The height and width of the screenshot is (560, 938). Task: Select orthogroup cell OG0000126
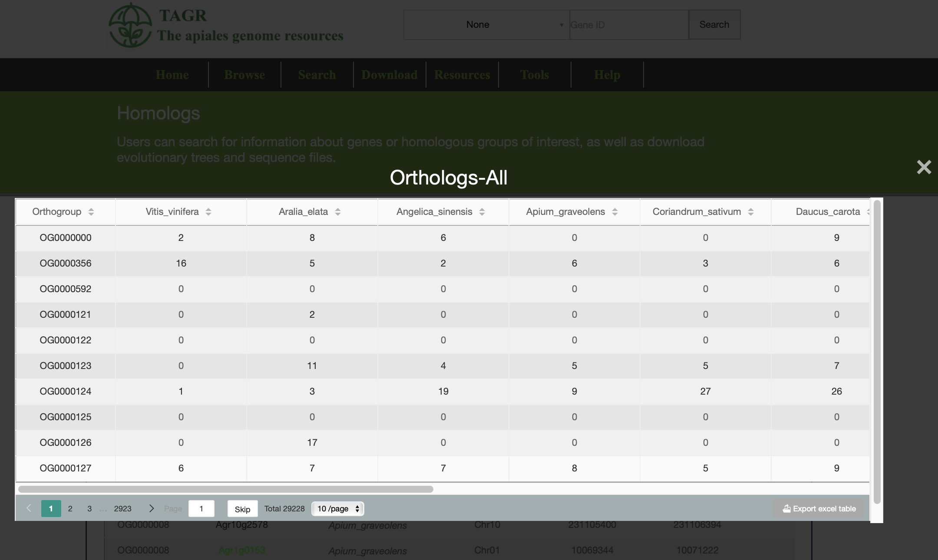[66, 443]
